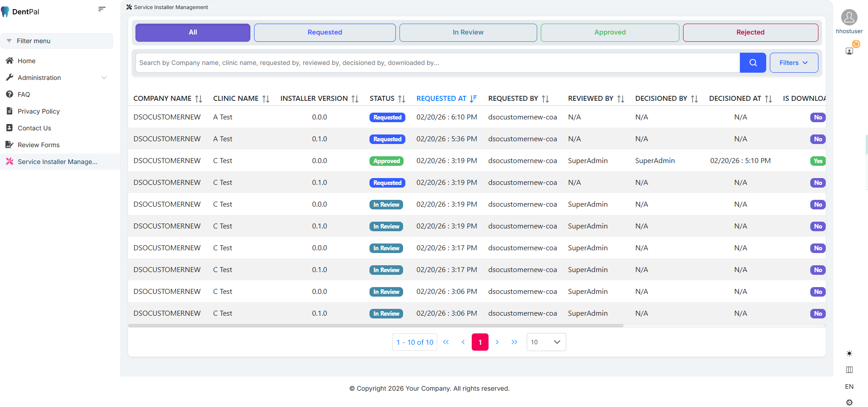Click the horizontal table scrollbar
Screen dimensions: 868x407
coord(375,326)
